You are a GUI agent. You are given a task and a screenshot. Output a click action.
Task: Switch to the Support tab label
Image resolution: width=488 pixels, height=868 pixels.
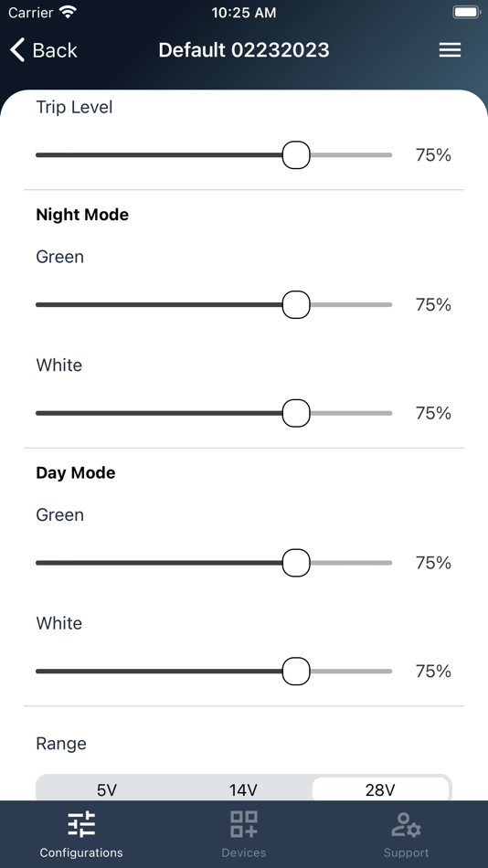(x=406, y=852)
